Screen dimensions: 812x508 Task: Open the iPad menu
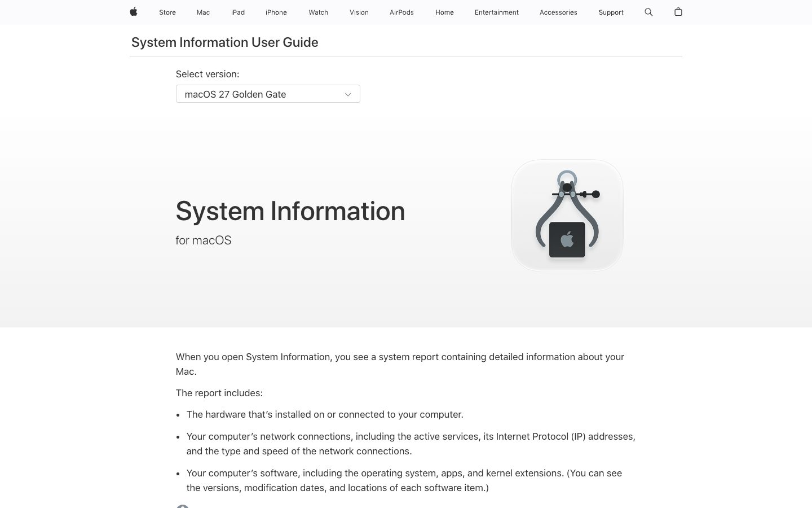pyautogui.click(x=238, y=12)
